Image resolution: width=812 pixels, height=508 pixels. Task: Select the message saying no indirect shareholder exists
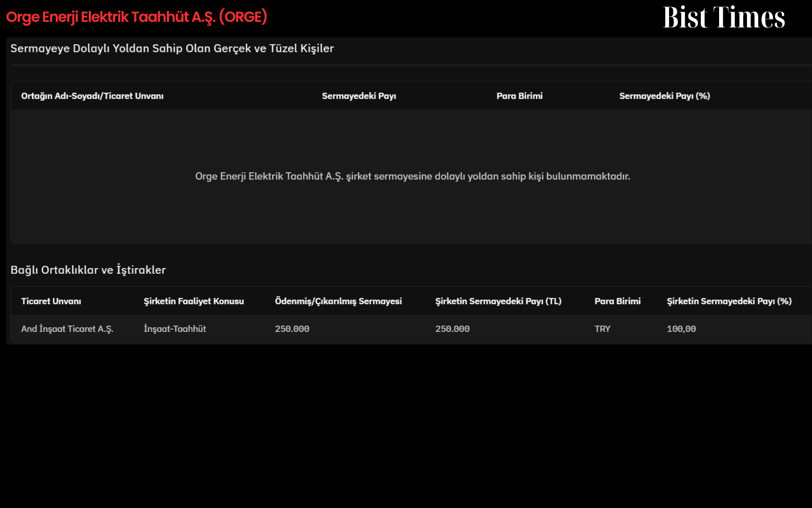[413, 176]
